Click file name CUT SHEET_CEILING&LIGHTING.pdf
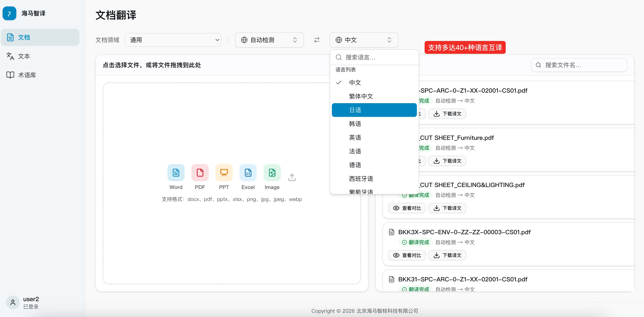The width and height of the screenshot is (644, 317). 472,185
